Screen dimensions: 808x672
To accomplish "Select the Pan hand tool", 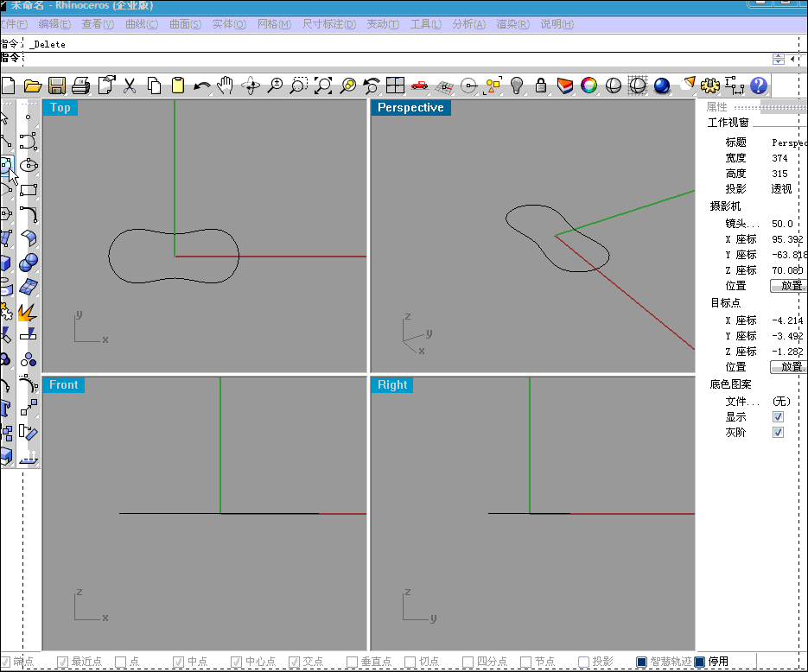I will tap(226, 86).
